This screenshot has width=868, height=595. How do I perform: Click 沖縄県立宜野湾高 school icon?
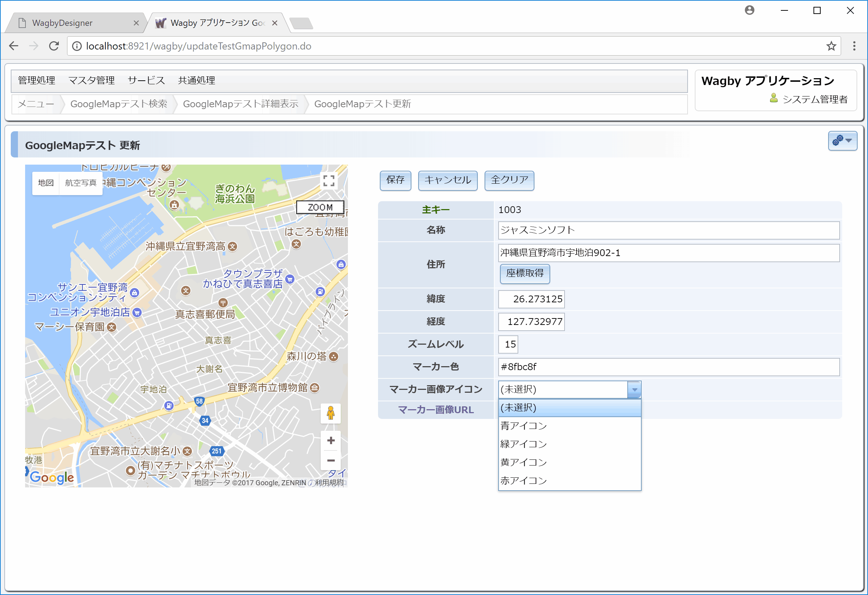pyautogui.click(x=232, y=246)
